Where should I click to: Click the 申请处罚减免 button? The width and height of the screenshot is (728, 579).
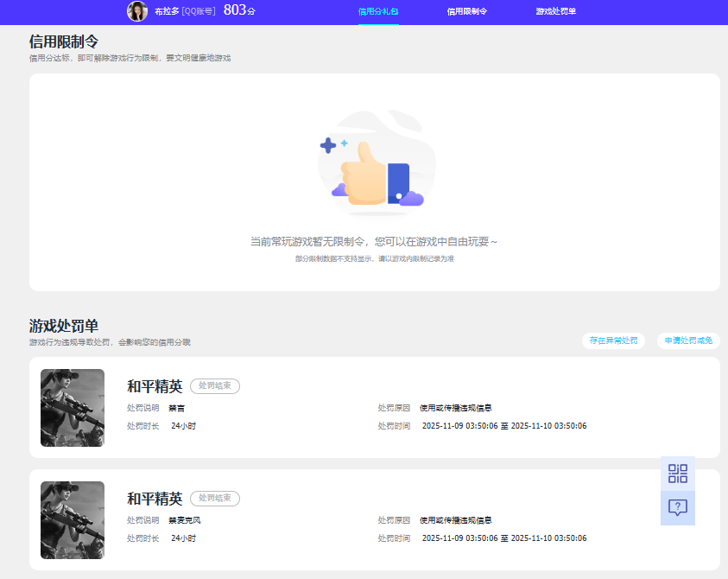(x=688, y=340)
